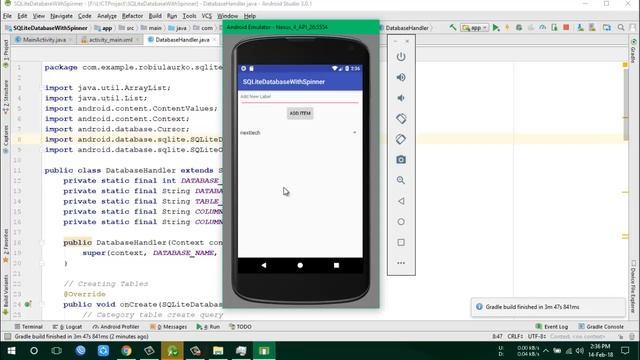Rotate emulator left icon
640x360 pixels.
[x=401, y=119]
